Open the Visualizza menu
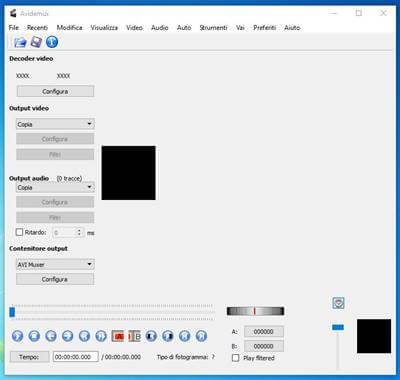Viewport: 400px width, 380px height. pyautogui.click(x=104, y=28)
